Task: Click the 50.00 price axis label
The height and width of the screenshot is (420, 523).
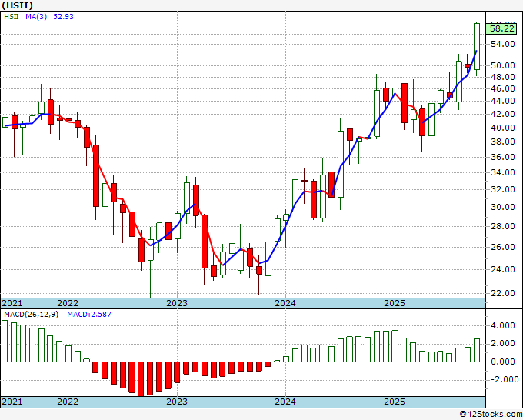Action: coord(502,65)
